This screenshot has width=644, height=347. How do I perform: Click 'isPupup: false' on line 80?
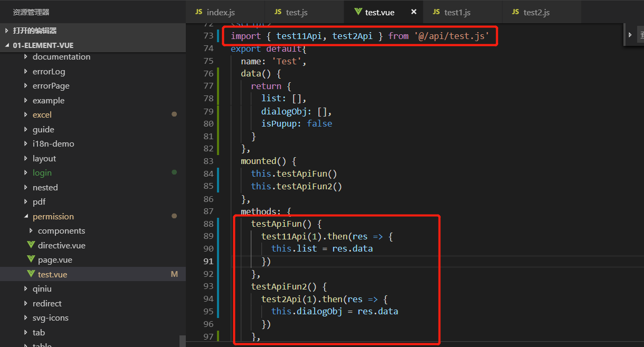click(x=297, y=123)
